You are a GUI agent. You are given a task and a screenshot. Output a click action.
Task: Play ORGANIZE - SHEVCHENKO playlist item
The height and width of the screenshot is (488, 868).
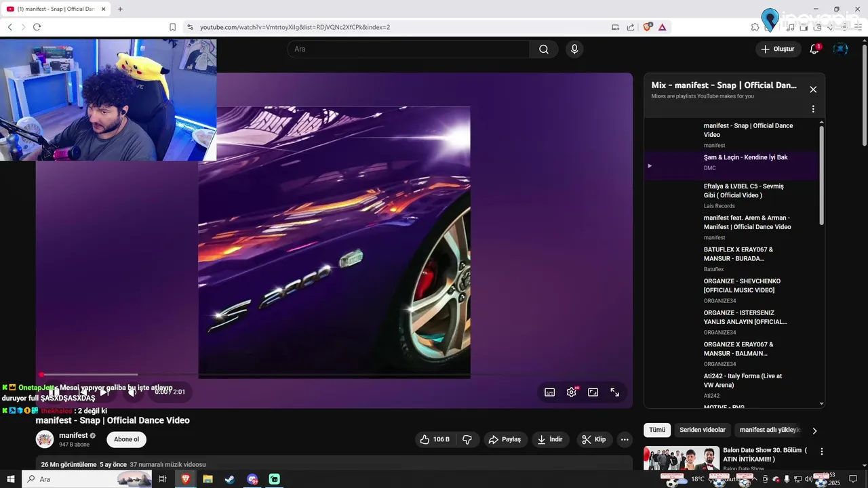point(731,291)
